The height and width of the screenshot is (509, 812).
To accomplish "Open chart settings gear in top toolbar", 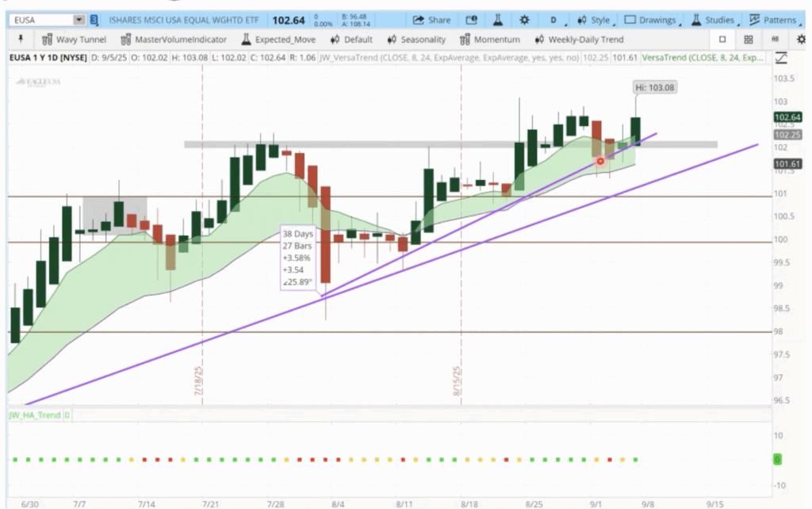I will [x=524, y=20].
